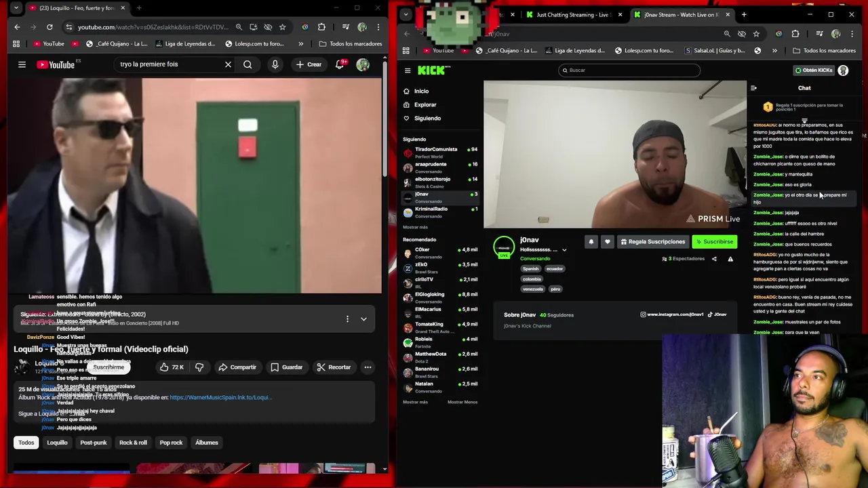Open Siguiendo in Kick sidebar

427,119
